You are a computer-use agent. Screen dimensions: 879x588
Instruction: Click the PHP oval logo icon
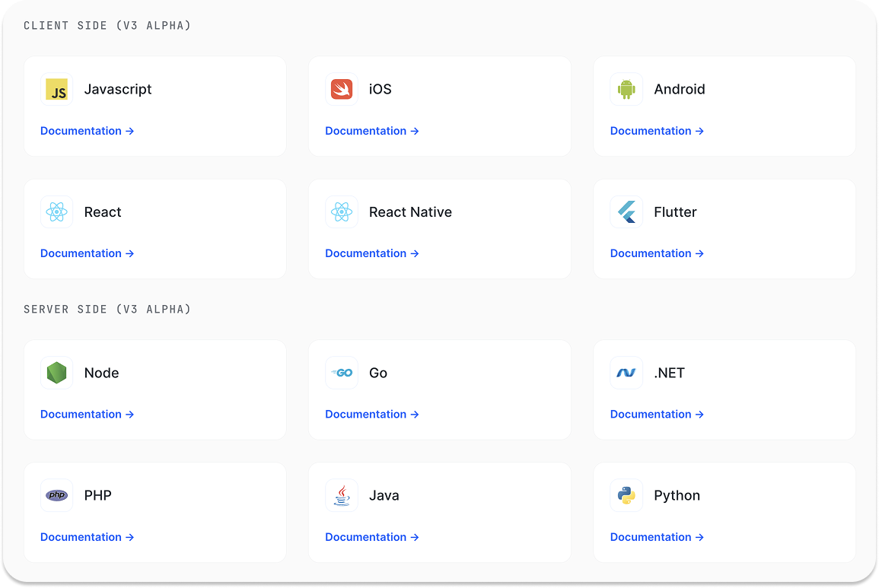[x=56, y=496]
